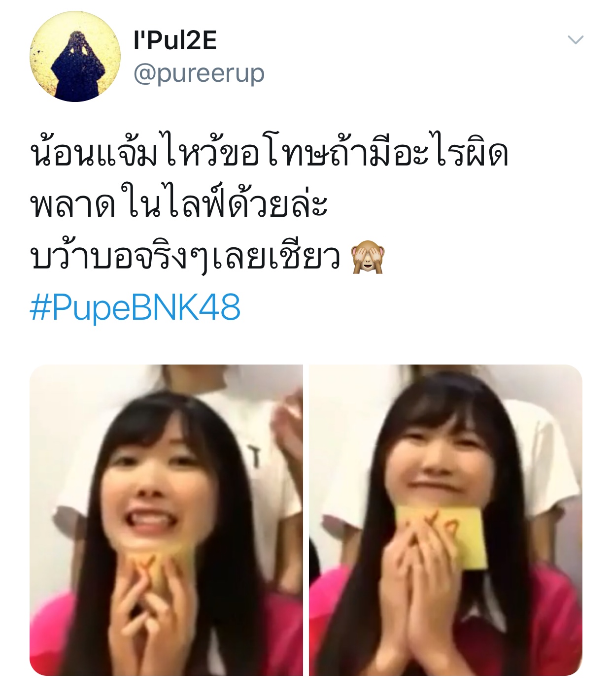Select the second line of tweet text
The width and height of the screenshot is (611, 700).
coord(179,203)
